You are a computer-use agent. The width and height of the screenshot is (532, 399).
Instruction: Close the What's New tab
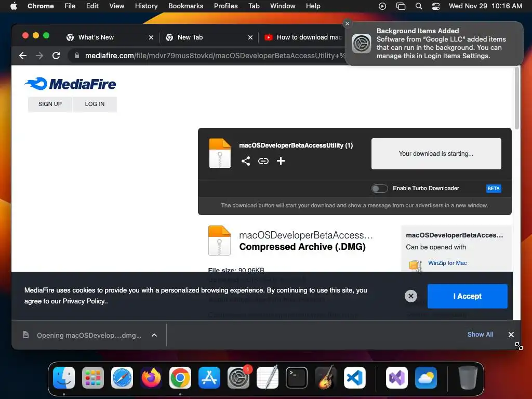pos(151,37)
